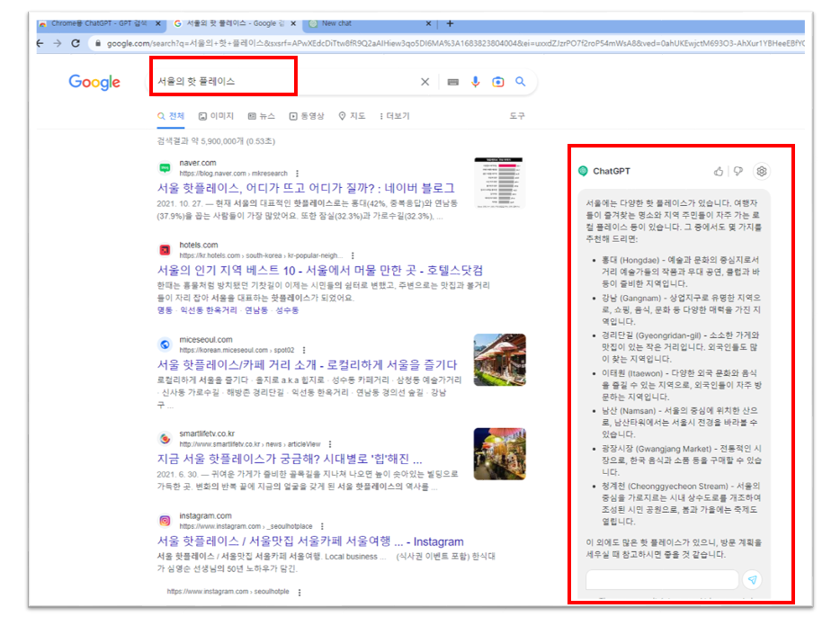840x626 pixels.
Task: Open more options for the instagram.com seoulhotple result
Action: pos(299,592)
